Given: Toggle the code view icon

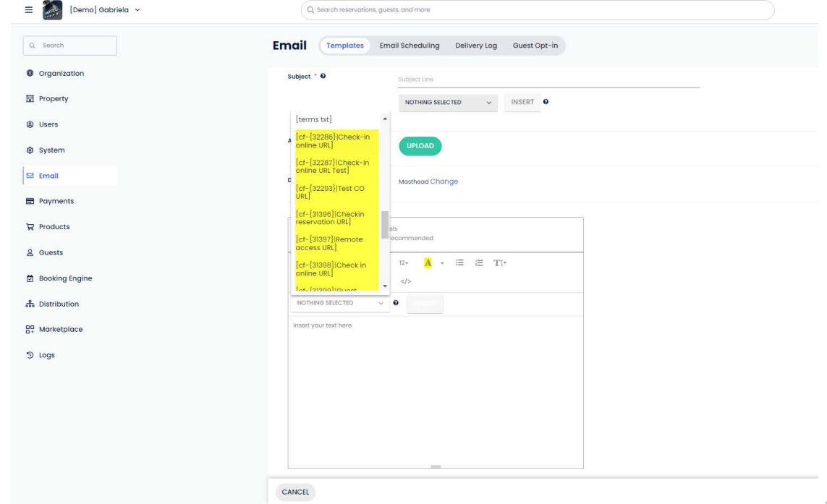Looking at the screenshot, I should pyautogui.click(x=406, y=281).
